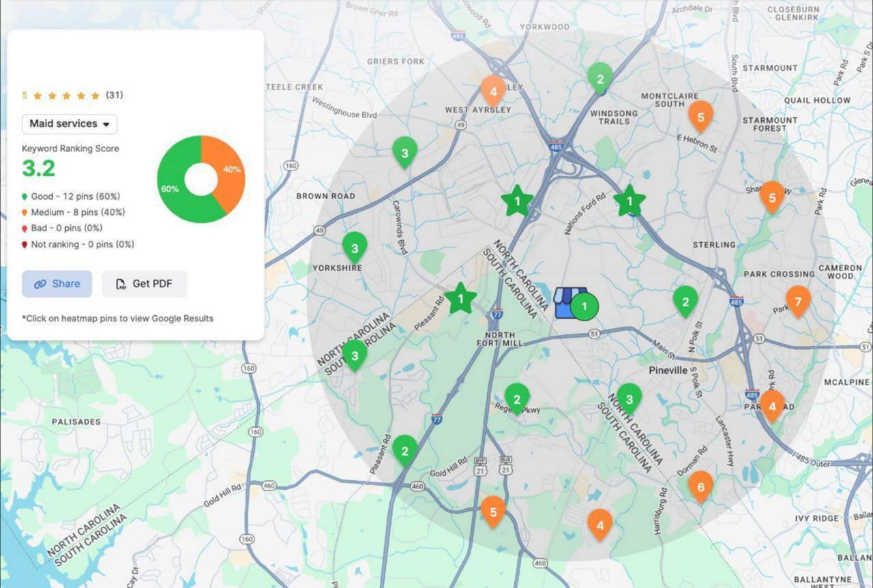873x588 pixels.
Task: Select green pin 2 above Windsong Trails
Action: point(600,78)
